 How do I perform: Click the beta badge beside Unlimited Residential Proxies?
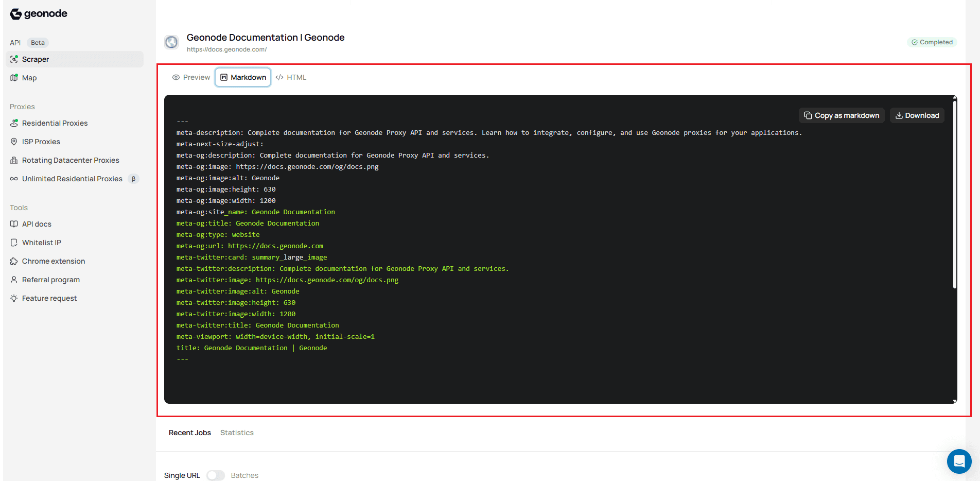pos(133,179)
